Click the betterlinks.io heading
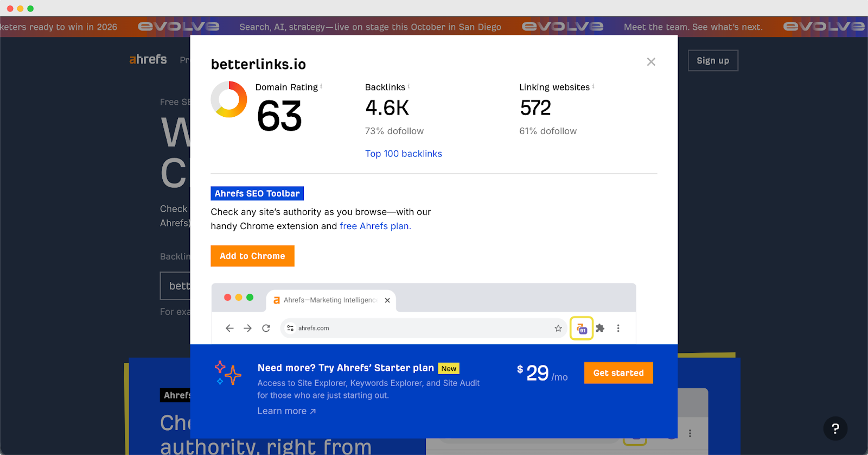The image size is (868, 455). 258,64
